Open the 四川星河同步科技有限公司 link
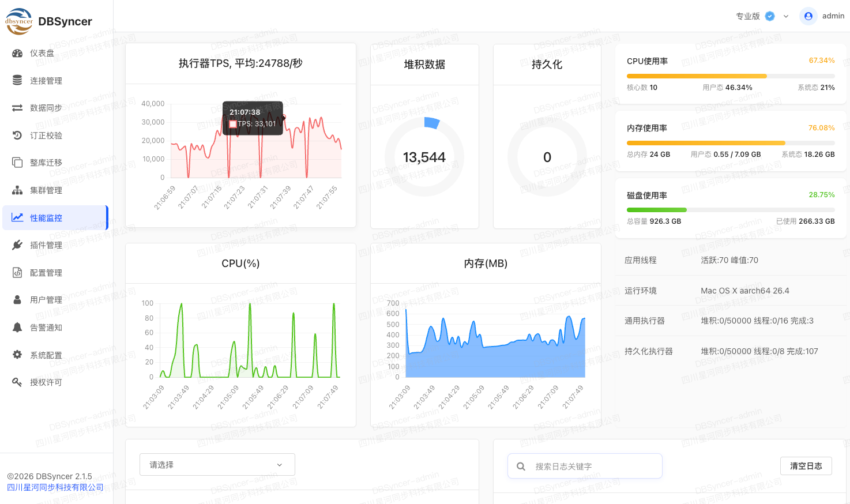The image size is (850, 504). [x=55, y=487]
